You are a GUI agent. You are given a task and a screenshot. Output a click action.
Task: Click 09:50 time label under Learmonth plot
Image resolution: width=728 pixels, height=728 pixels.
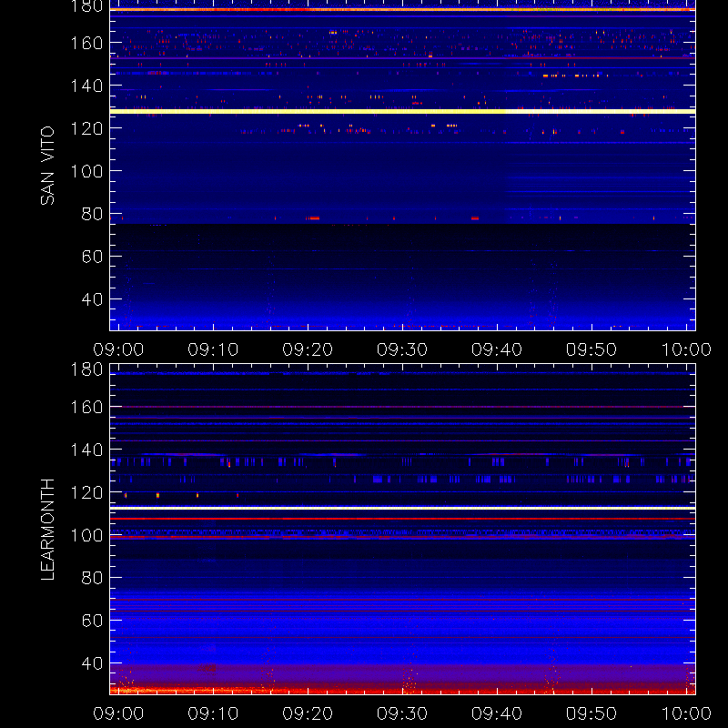591,713
